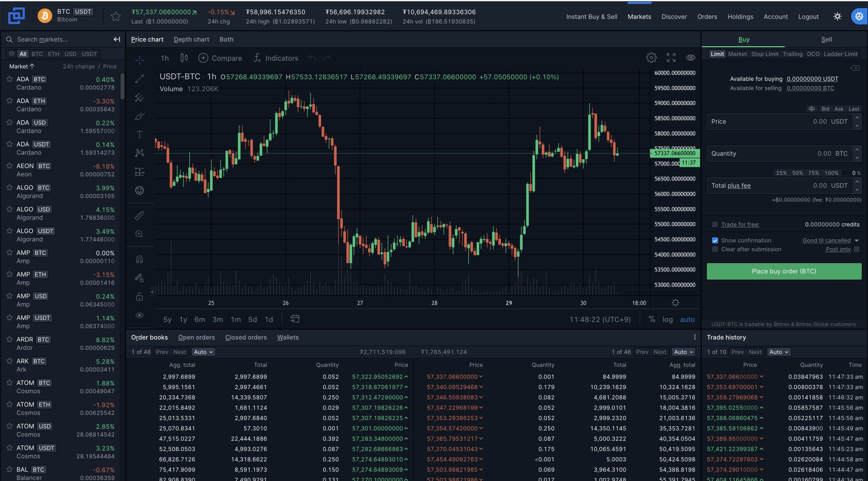Screen dimensions: 868x481
Task: Open the Closed orders tab
Action: coord(246,337)
